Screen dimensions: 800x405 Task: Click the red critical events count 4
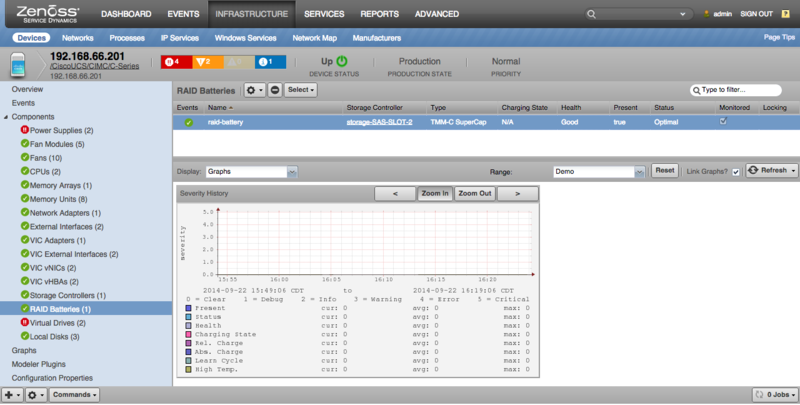click(176, 62)
